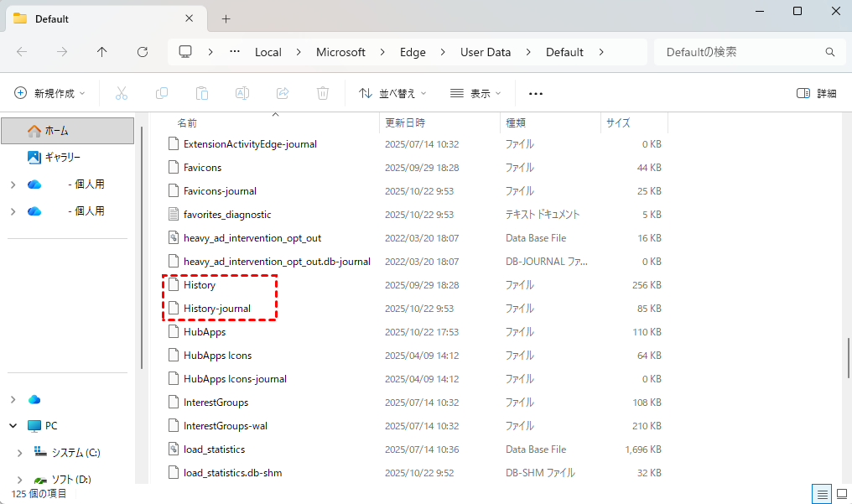Toggle the 詳細 details pane
The image size is (852, 504).
pyautogui.click(x=816, y=93)
